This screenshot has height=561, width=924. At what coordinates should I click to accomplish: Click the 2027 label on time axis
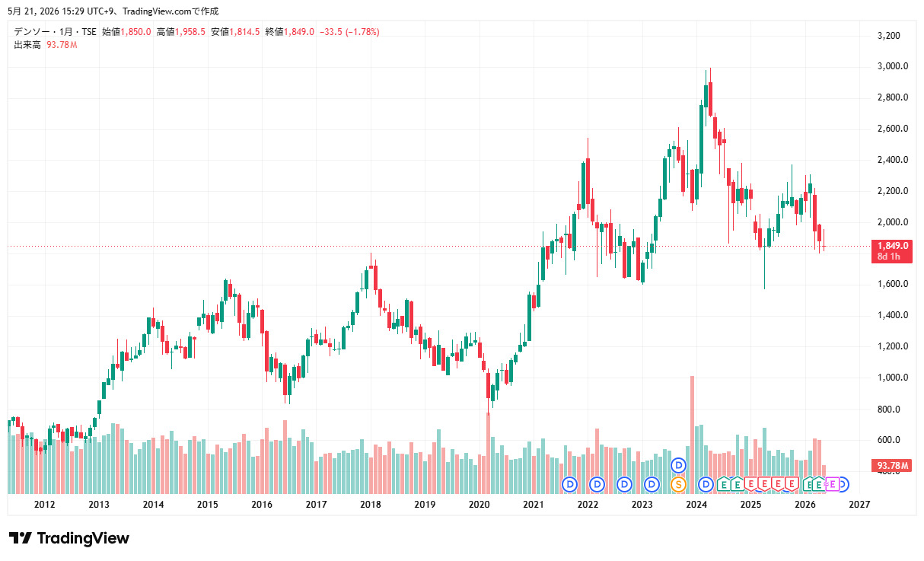point(859,504)
